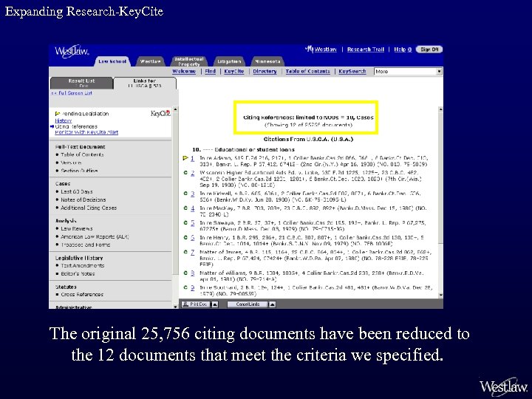Open Table of Contents under Full-Text Document
Image resolution: width=532 pixels, height=399 pixels.
point(82,154)
